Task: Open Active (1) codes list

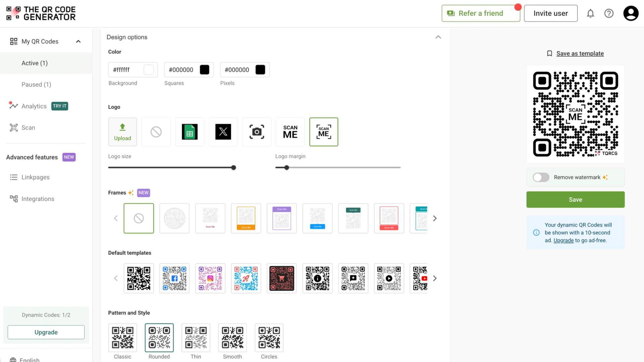Action: pos(46,63)
